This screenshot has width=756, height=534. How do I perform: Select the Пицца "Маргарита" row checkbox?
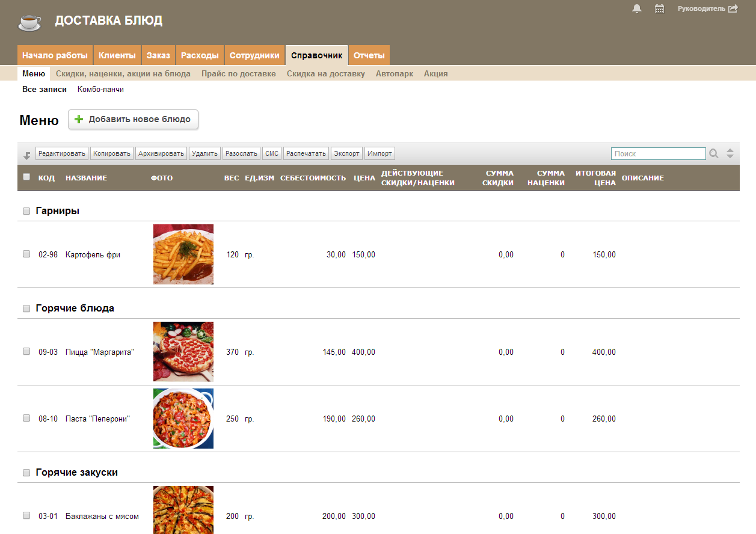pyautogui.click(x=26, y=352)
